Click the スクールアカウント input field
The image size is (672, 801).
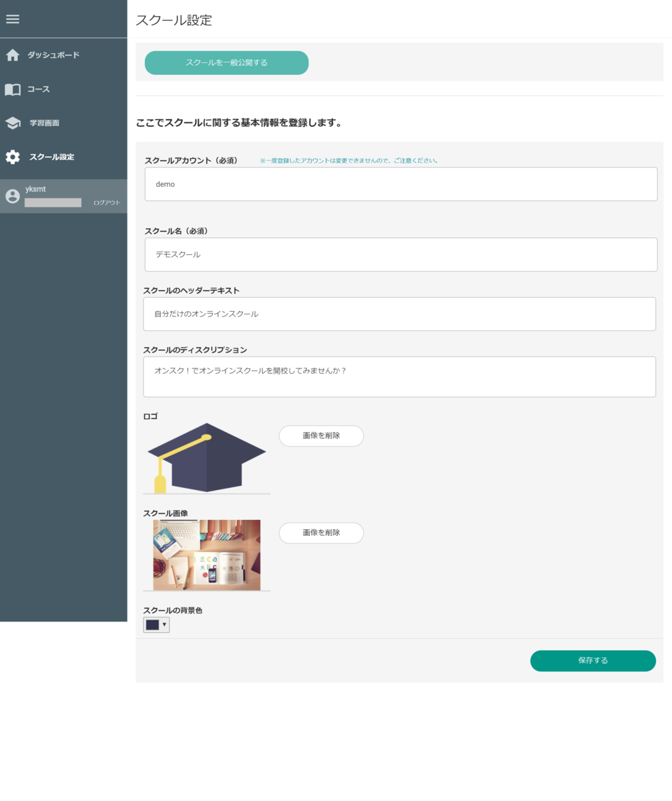pyautogui.click(x=401, y=184)
